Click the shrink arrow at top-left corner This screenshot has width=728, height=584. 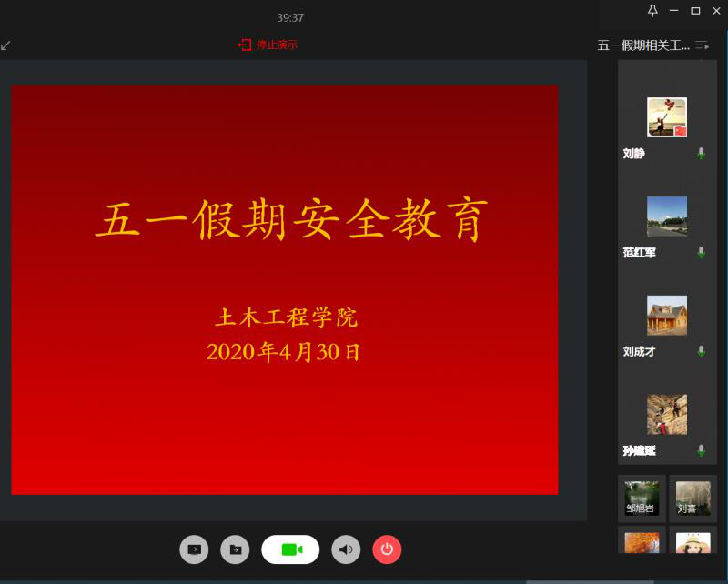tap(6, 45)
